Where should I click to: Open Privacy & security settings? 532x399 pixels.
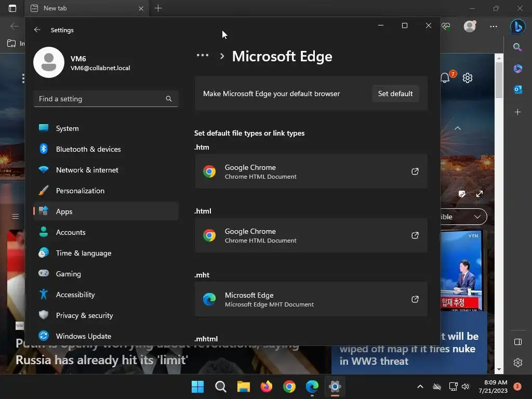(106, 315)
